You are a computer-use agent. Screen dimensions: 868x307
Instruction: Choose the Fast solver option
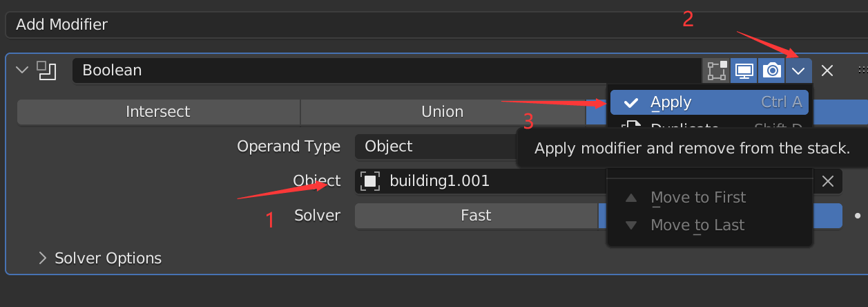pos(476,216)
